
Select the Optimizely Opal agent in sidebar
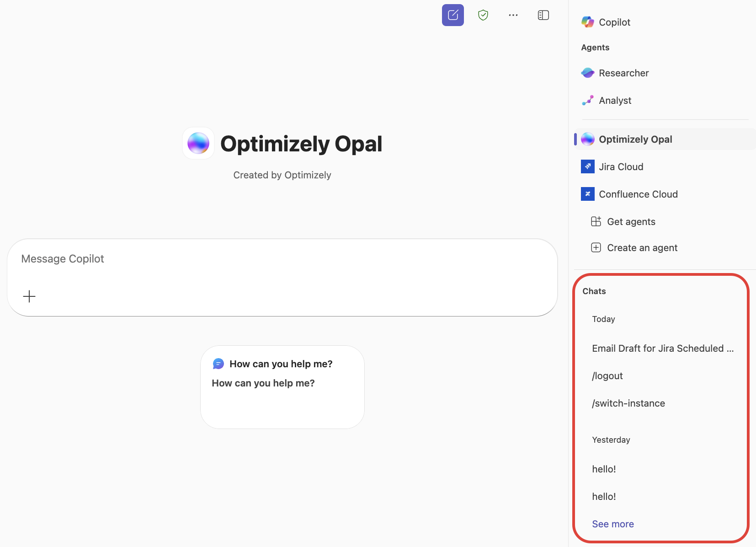pos(635,139)
